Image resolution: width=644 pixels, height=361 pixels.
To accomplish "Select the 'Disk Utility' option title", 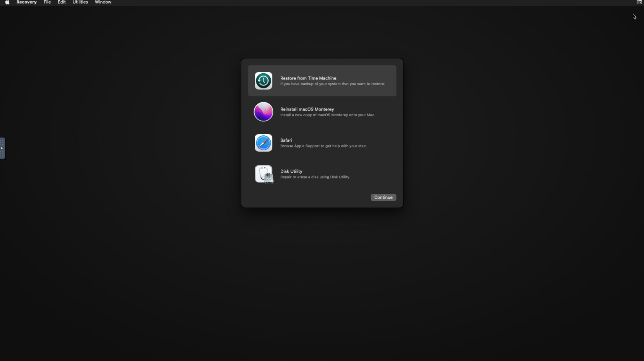I will point(291,171).
